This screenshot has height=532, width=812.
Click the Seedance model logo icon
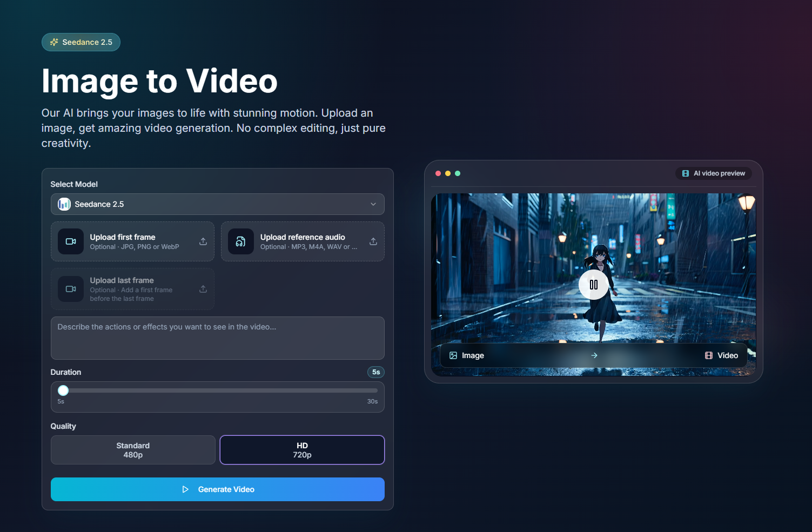(64, 204)
